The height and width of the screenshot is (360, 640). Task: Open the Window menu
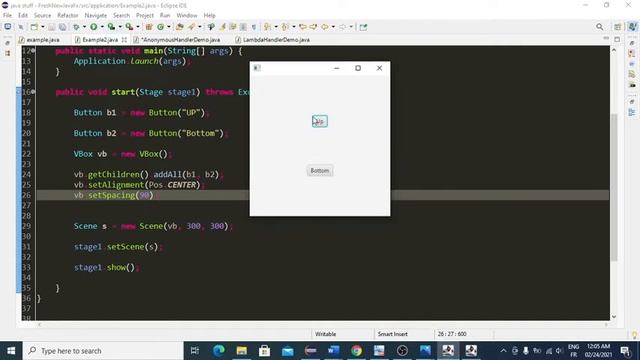click(187, 15)
